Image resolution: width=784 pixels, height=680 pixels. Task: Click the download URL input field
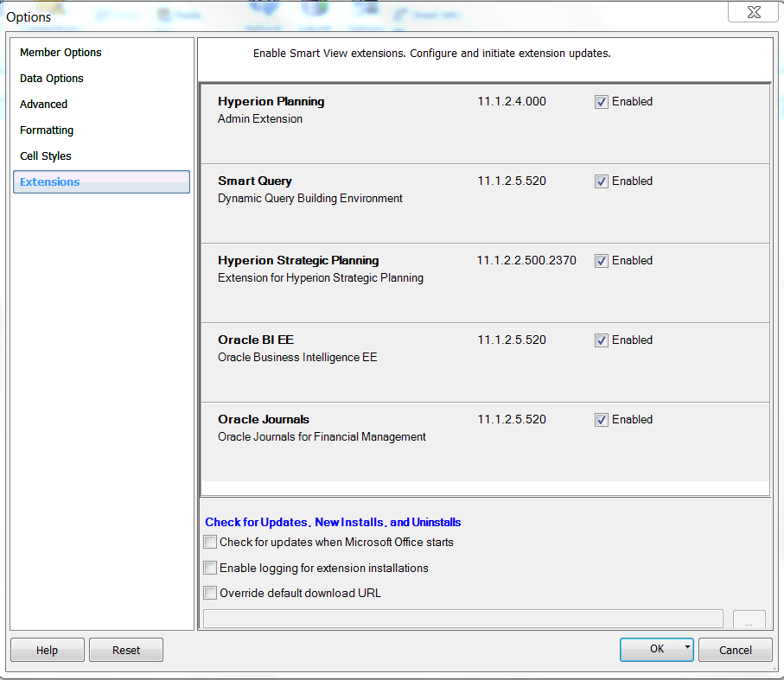coord(462,619)
